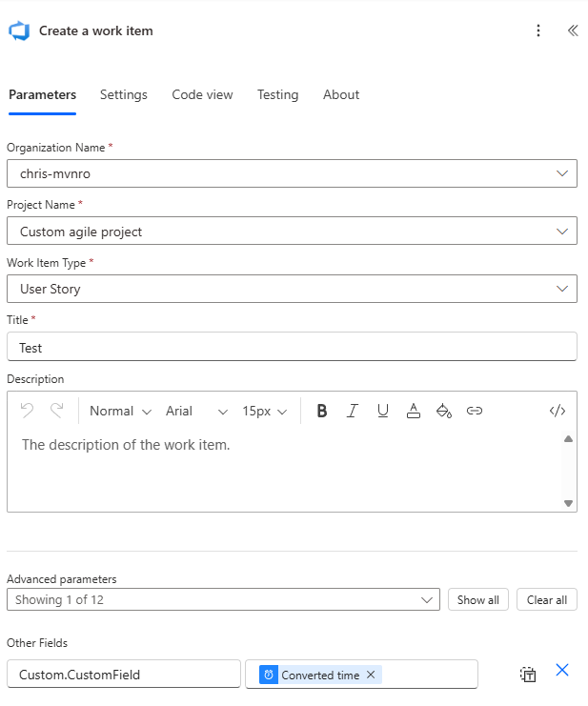
Task: Remove the Converted time token
Action: (x=371, y=675)
